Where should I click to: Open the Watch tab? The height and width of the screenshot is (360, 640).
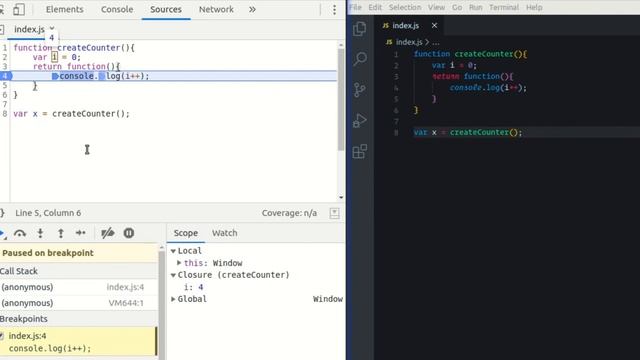224,233
